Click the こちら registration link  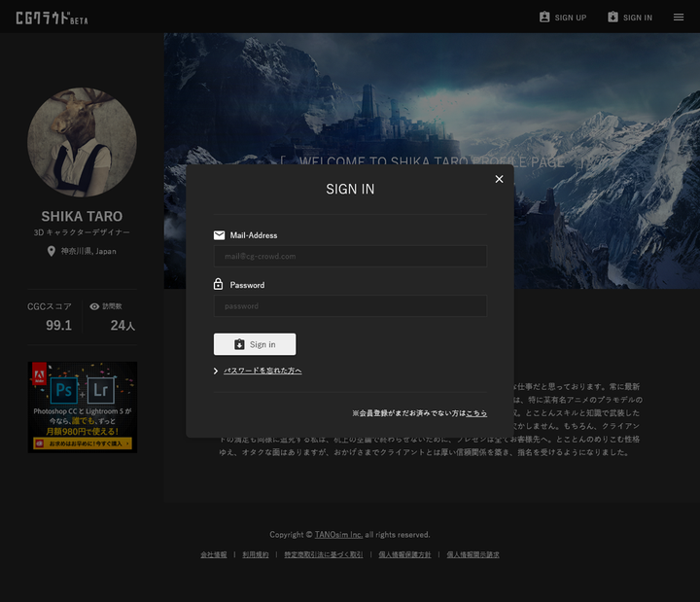point(476,413)
